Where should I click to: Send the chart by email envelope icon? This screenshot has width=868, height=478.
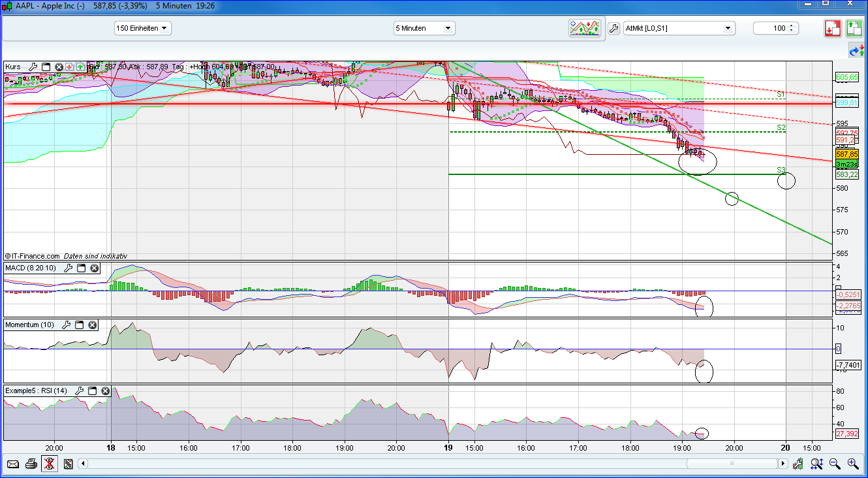coord(13,464)
